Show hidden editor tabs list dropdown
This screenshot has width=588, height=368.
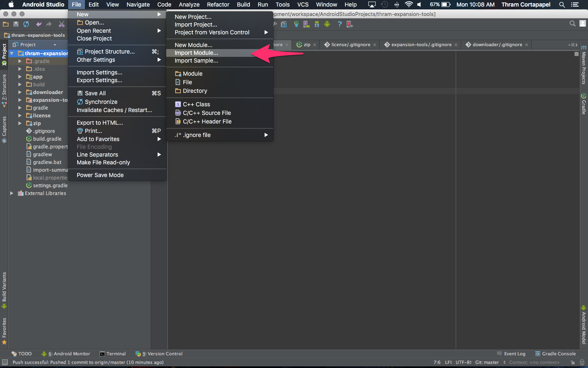tap(572, 45)
